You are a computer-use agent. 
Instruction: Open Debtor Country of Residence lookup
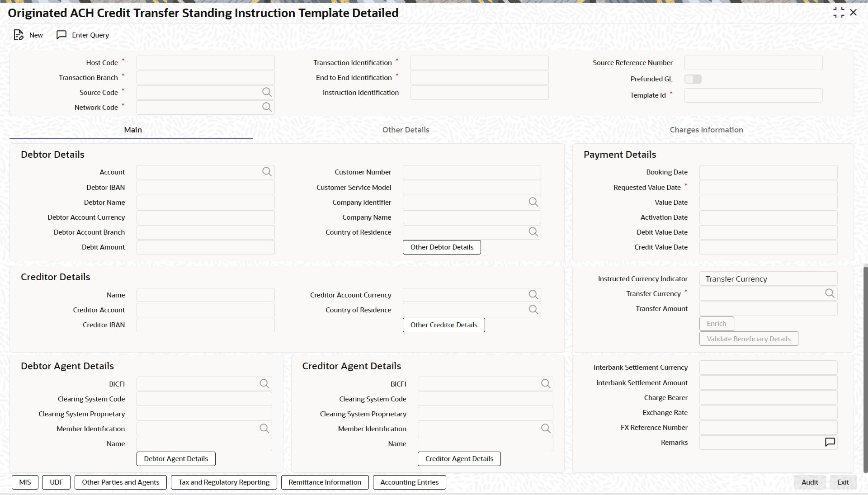[x=533, y=232]
